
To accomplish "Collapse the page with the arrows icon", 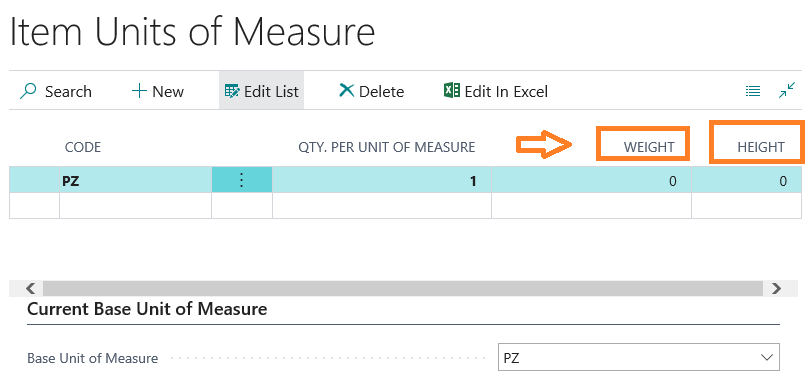I will (x=787, y=90).
